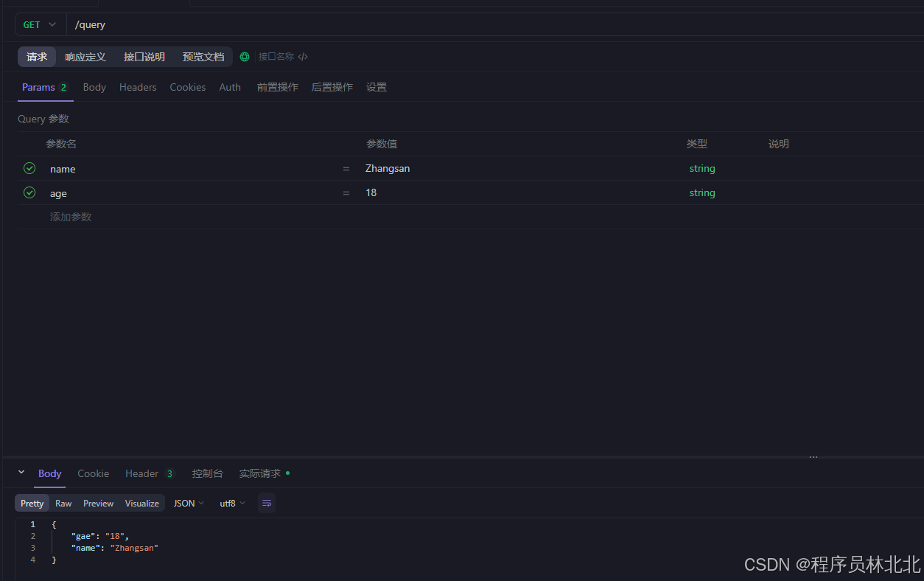This screenshot has height=581, width=924.
Task: Switch to the 预览文档 tab
Action: (x=203, y=57)
